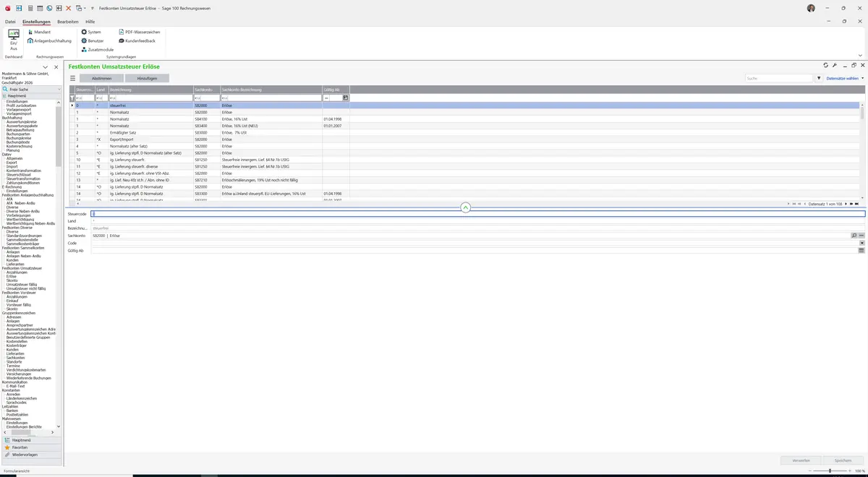This screenshot has width=868, height=477.
Task: Click the red X icon in quick access toolbar
Action: coord(68,8)
